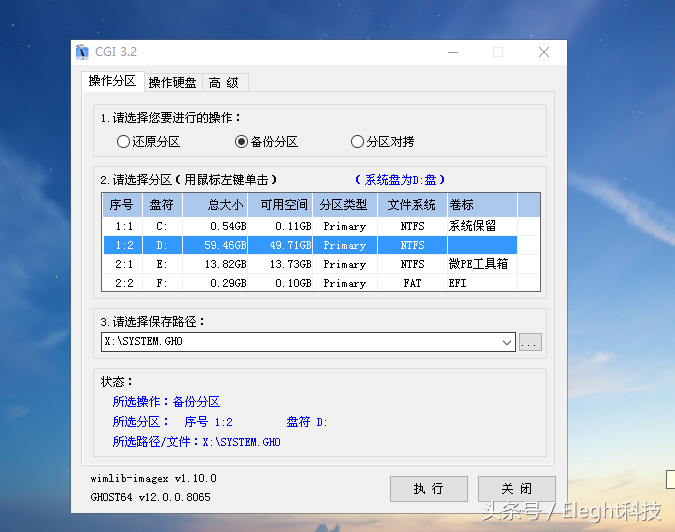Switch to the 操作硬盘 tab

click(173, 82)
